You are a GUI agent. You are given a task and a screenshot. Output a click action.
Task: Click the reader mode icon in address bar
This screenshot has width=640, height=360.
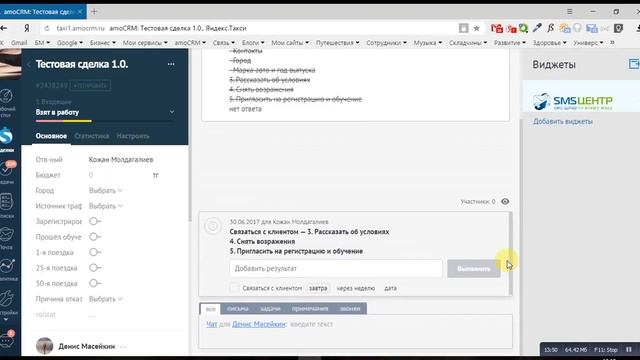[x=464, y=28]
